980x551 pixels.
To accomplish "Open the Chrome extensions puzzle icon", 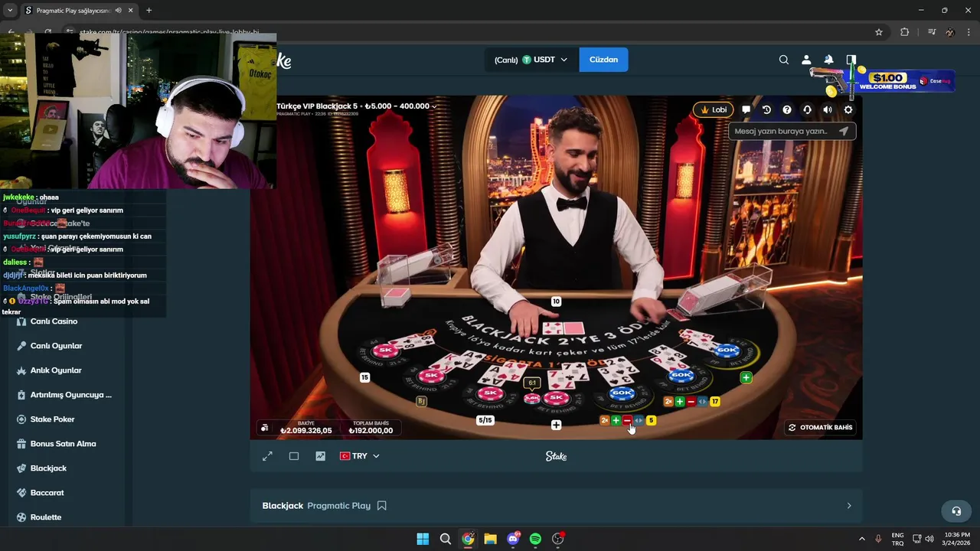I will [905, 32].
